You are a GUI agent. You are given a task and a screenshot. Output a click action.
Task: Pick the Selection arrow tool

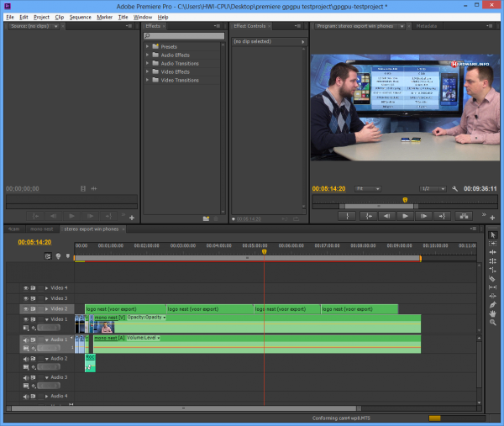click(x=493, y=234)
